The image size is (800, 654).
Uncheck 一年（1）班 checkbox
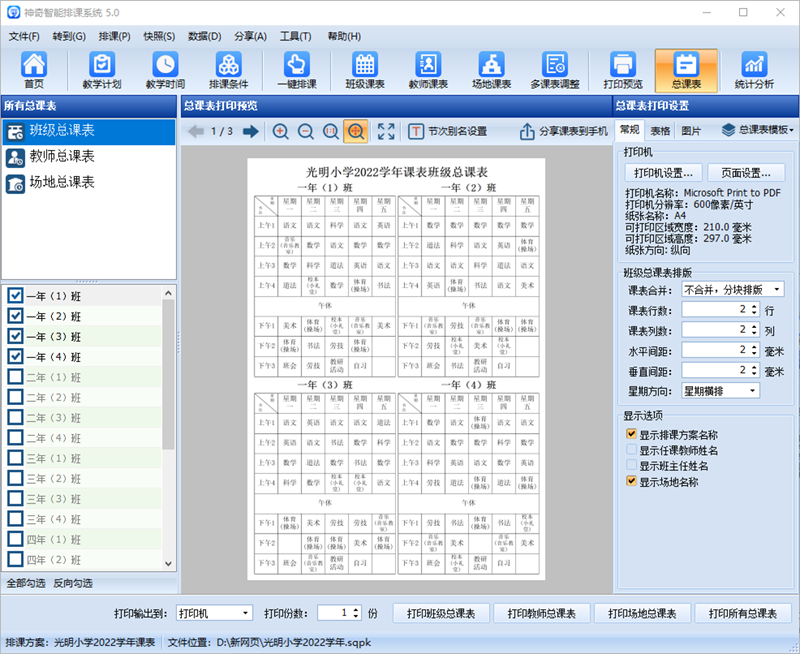(15, 296)
